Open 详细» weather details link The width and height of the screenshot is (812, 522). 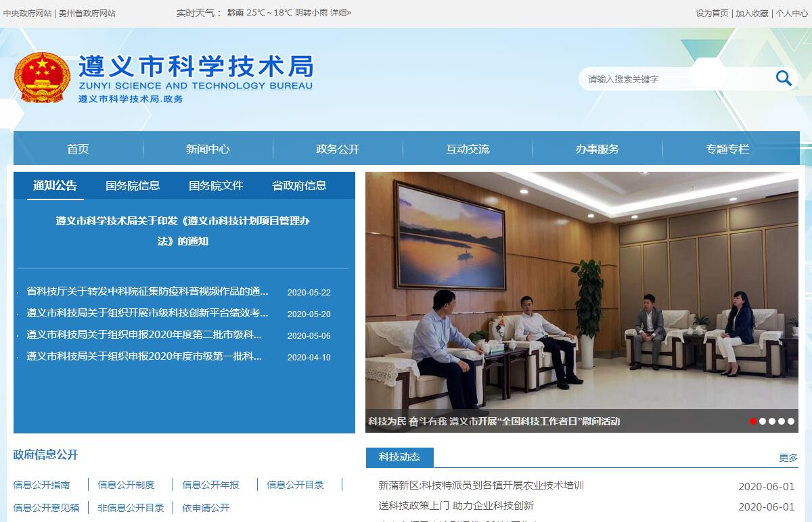[340, 13]
